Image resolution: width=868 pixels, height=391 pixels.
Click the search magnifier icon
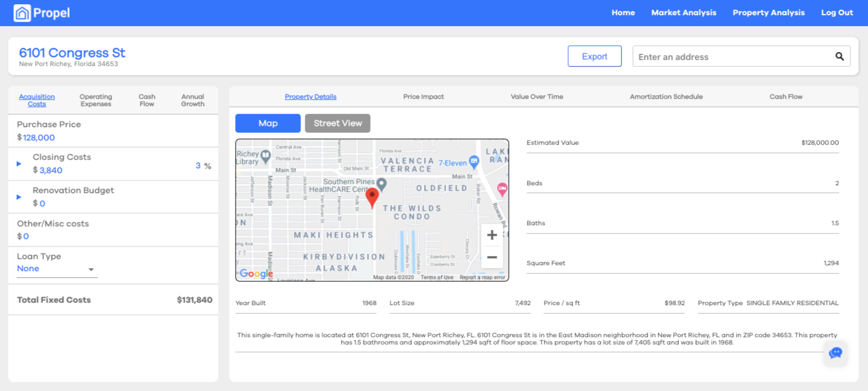840,56
